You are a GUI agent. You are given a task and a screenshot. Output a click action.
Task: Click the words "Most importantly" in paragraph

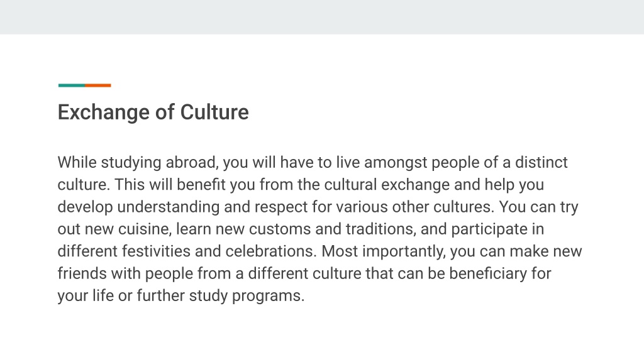[x=382, y=252]
